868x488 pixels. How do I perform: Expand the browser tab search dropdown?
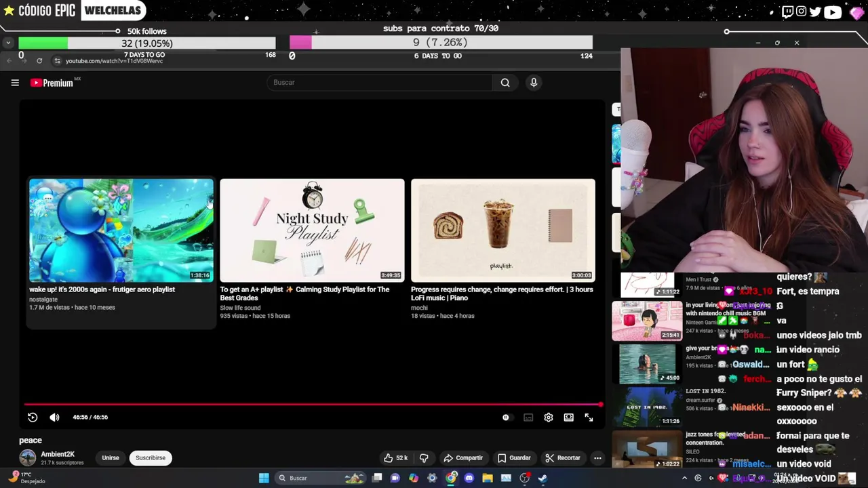[7, 43]
